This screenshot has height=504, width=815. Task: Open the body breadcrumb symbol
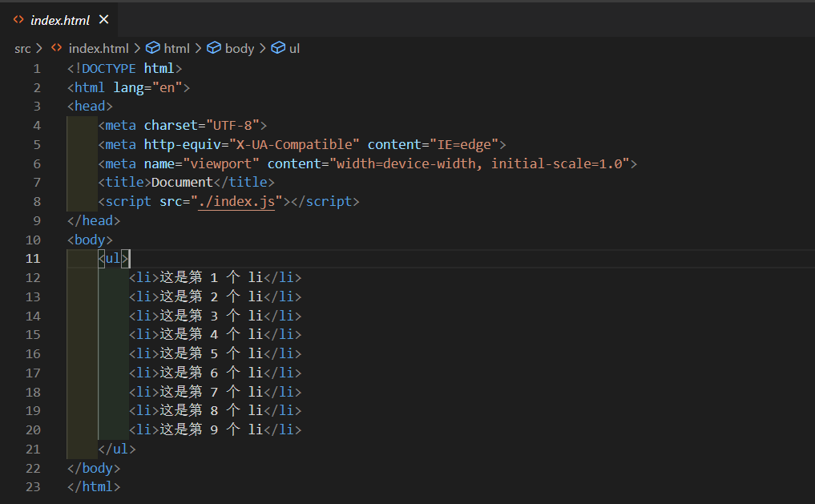(240, 48)
